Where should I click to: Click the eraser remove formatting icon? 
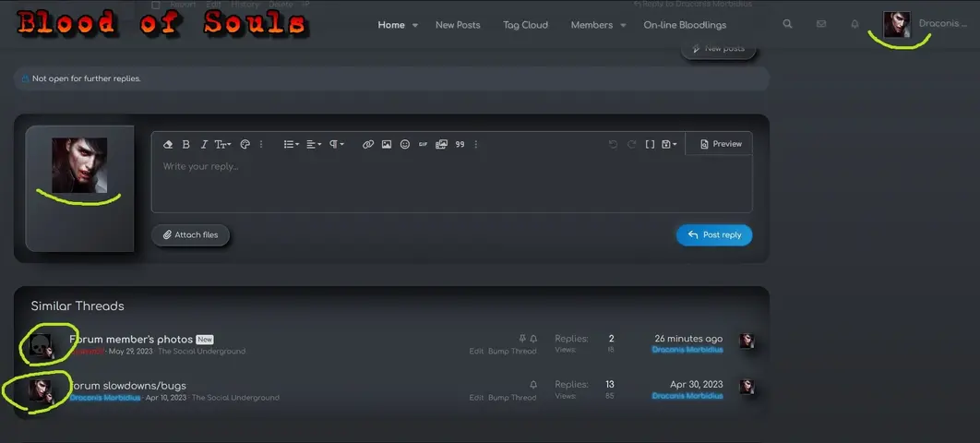coord(168,144)
